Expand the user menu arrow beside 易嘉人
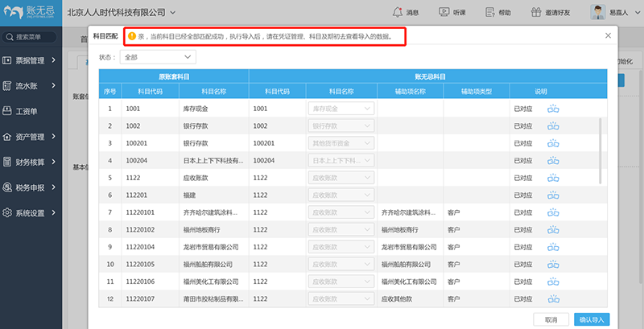Image resolution: width=644 pixels, height=329 pixels. [637, 13]
